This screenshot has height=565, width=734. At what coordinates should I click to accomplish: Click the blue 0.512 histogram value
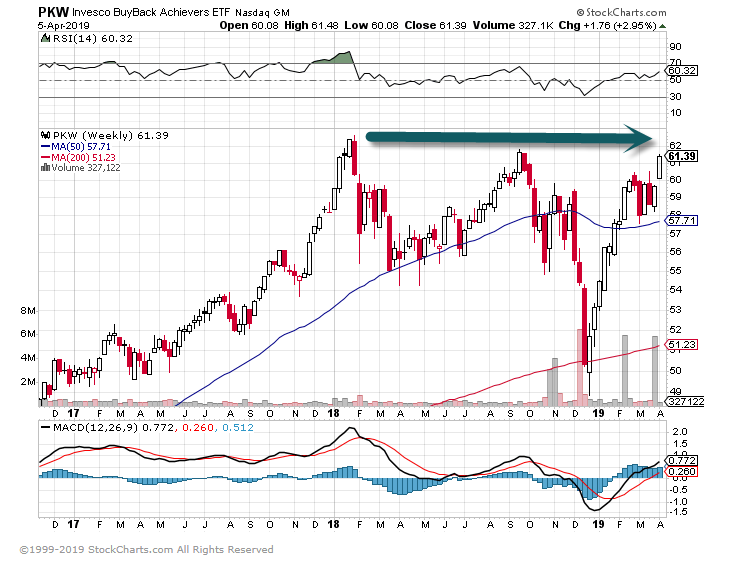pos(238,427)
